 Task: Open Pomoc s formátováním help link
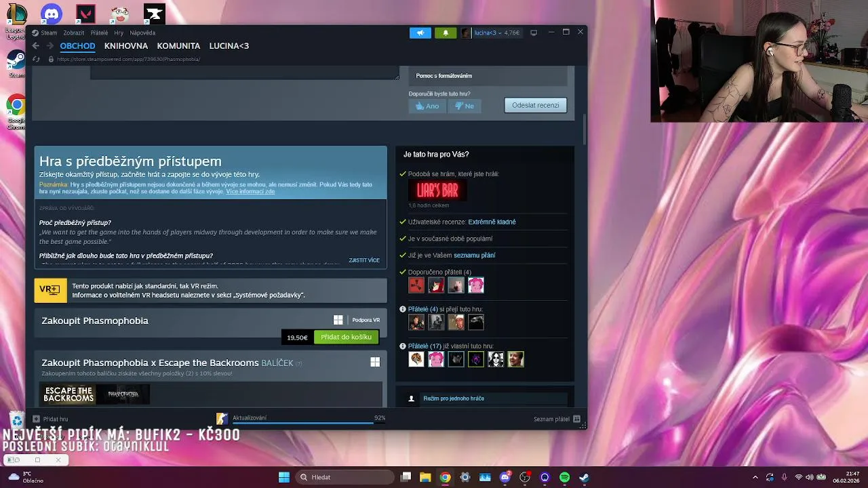[444, 76]
